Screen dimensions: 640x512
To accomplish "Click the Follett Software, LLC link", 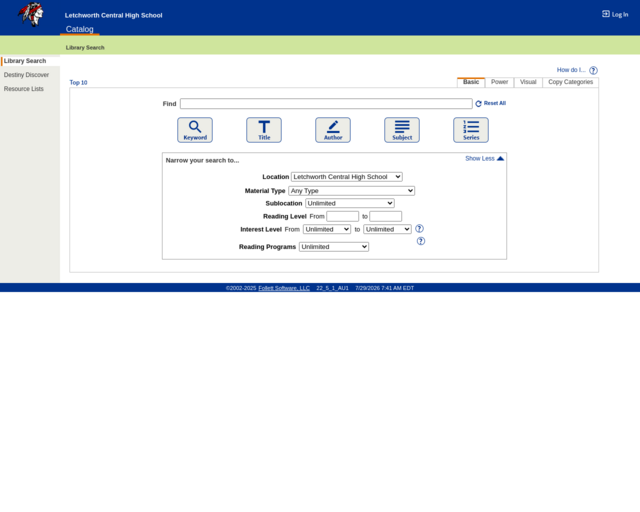I will pyautogui.click(x=284, y=288).
